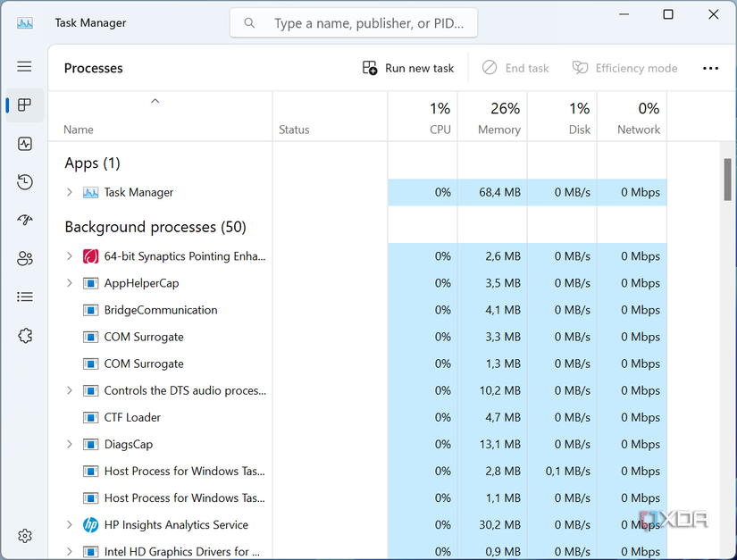737x560 pixels.
Task: Click the Run new task button
Action: pos(407,67)
